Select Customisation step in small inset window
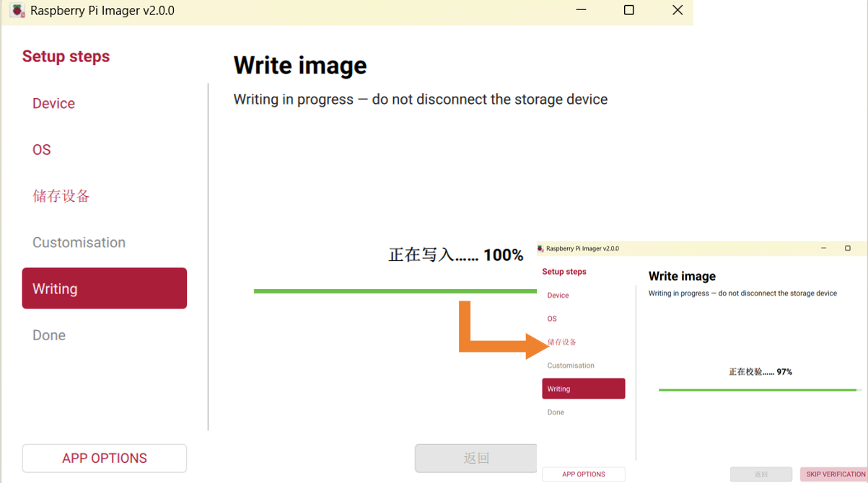Image resolution: width=868 pixels, height=483 pixels. (x=571, y=365)
